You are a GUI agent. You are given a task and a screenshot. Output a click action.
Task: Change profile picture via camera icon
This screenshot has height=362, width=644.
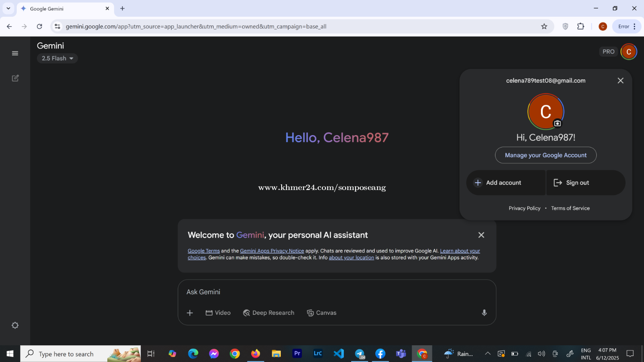point(557,124)
